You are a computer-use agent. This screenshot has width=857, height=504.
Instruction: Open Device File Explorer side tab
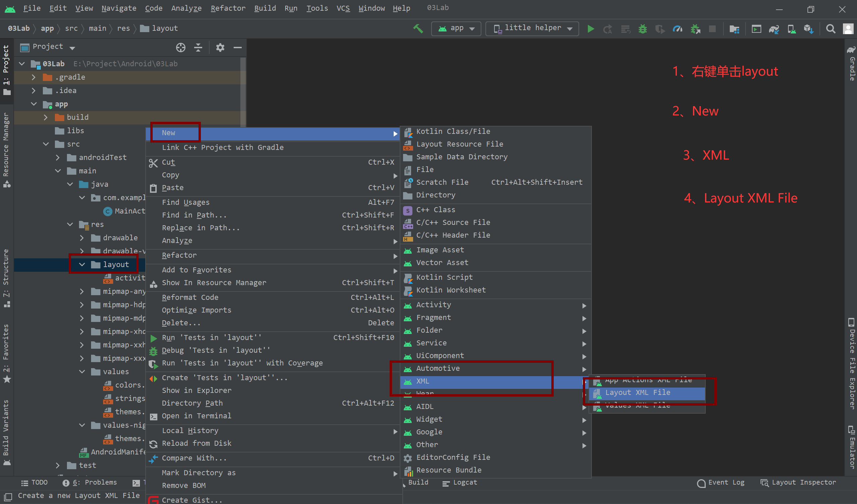(x=851, y=363)
